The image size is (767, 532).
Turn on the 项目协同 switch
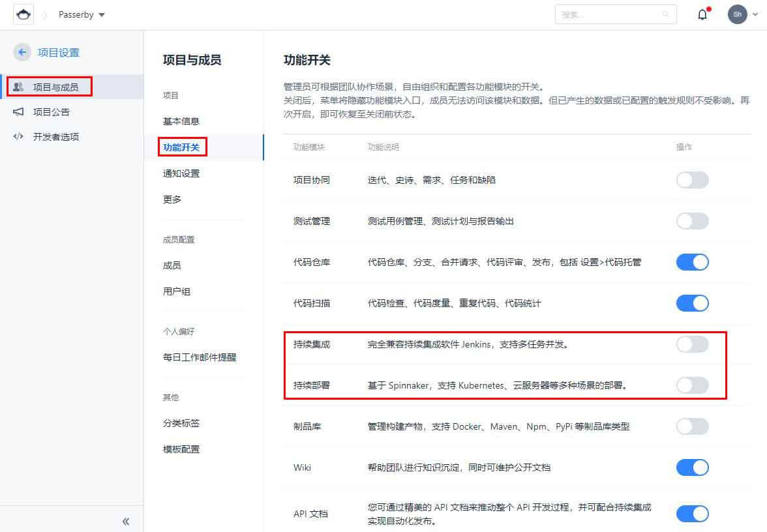pyautogui.click(x=692, y=180)
